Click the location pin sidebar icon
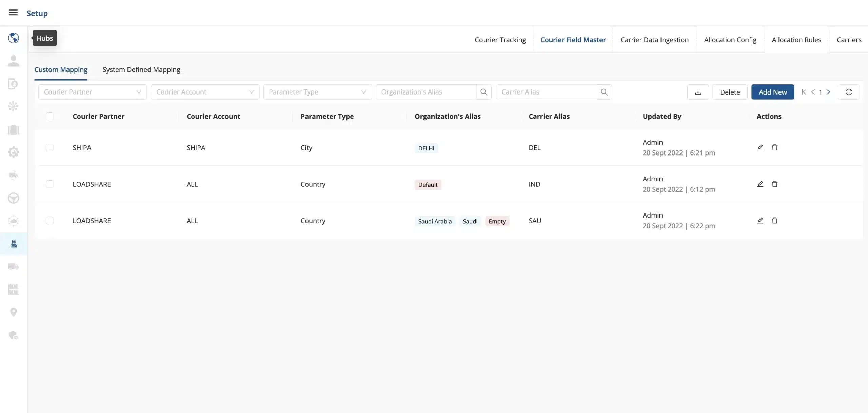868x413 pixels. coord(14,312)
